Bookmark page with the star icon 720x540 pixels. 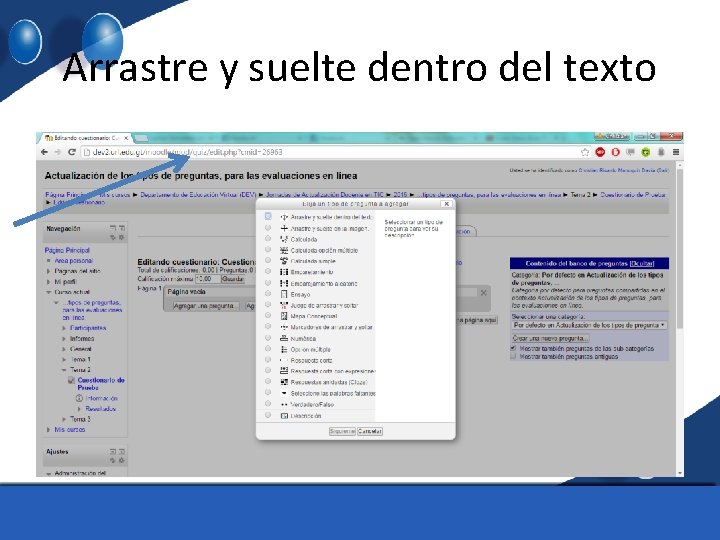(585, 152)
